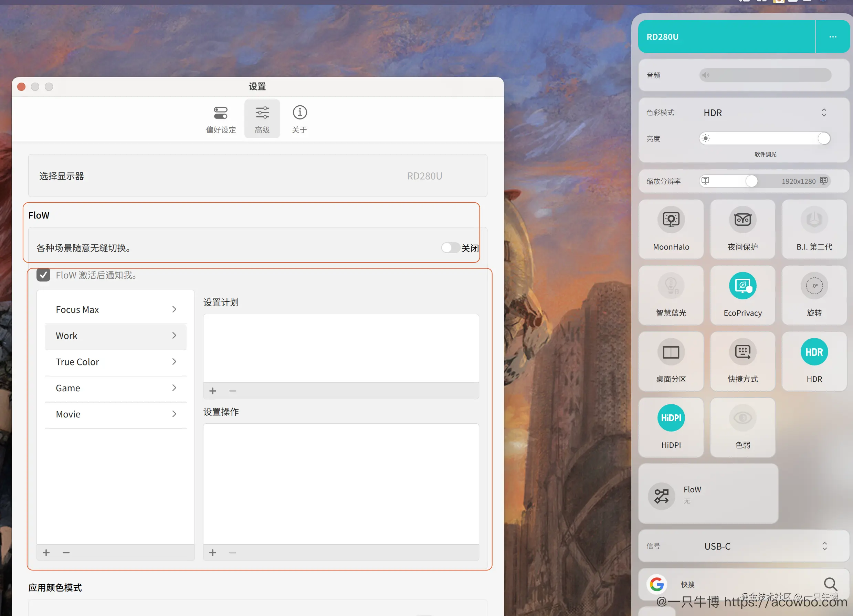
Task: Switch to the 关于 tab
Action: pos(299,119)
